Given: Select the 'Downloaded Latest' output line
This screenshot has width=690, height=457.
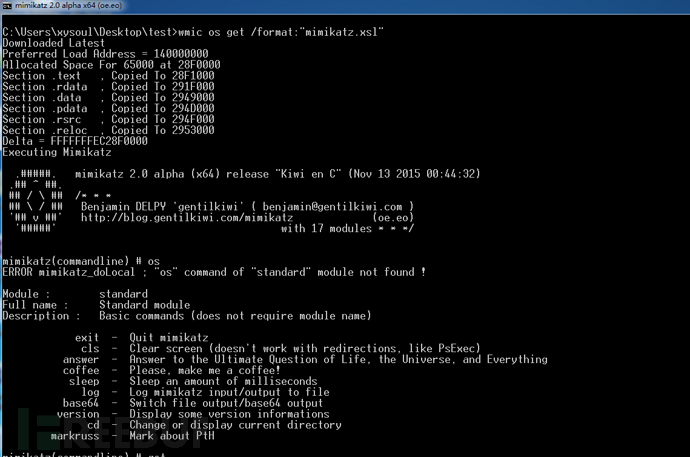Looking at the screenshot, I should [x=54, y=43].
